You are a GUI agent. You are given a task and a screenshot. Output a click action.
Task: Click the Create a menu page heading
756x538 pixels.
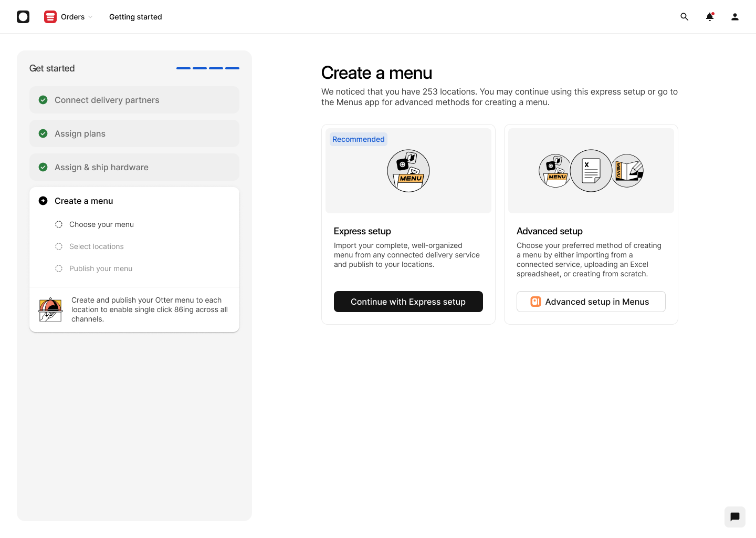[377, 73]
